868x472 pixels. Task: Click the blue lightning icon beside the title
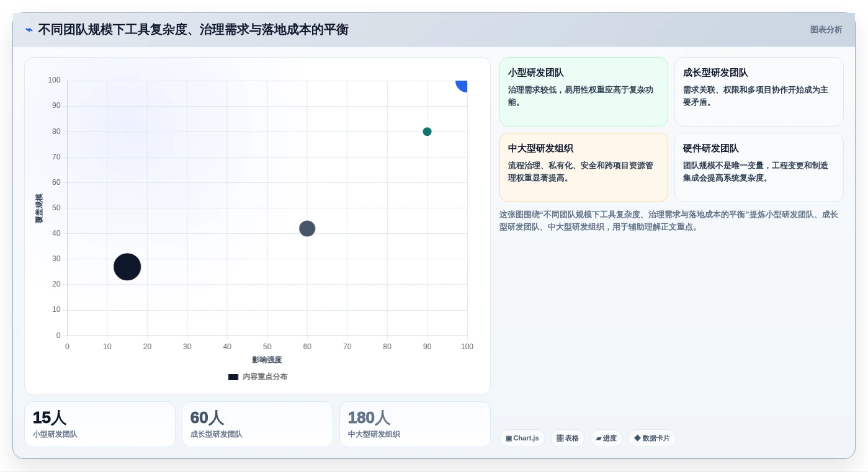29,30
